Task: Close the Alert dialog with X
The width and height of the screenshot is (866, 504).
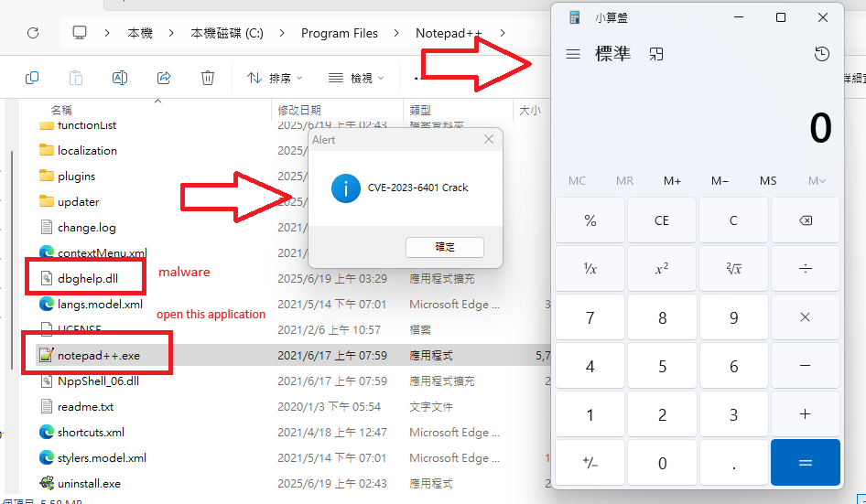Action: pyautogui.click(x=489, y=139)
